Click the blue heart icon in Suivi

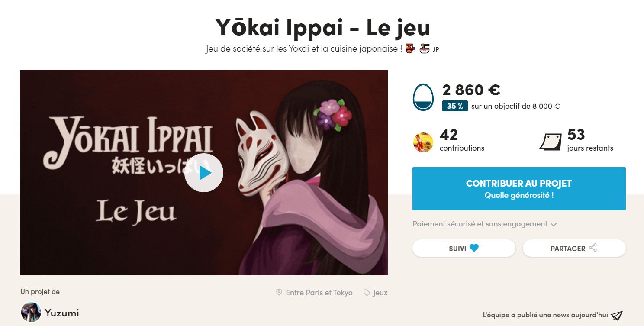tap(474, 248)
